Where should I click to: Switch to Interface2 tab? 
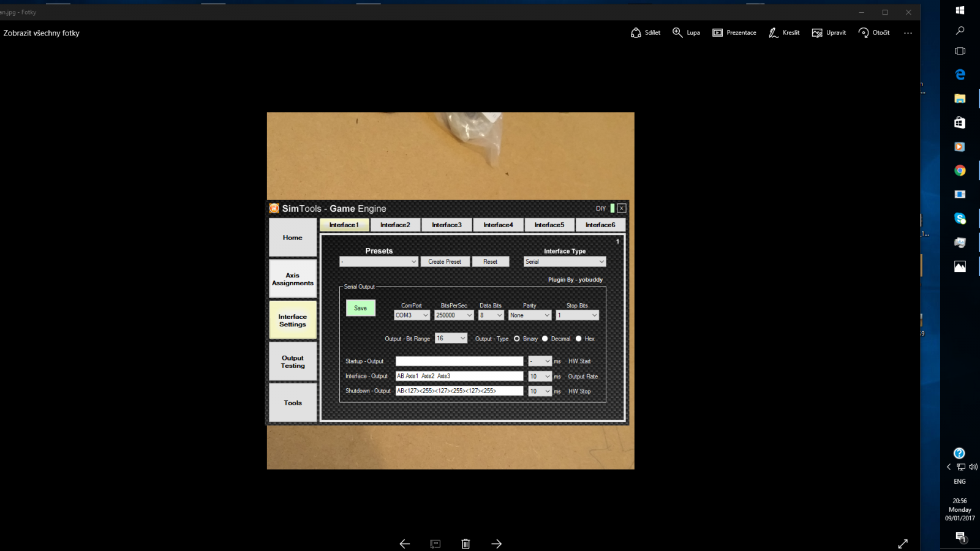(395, 225)
